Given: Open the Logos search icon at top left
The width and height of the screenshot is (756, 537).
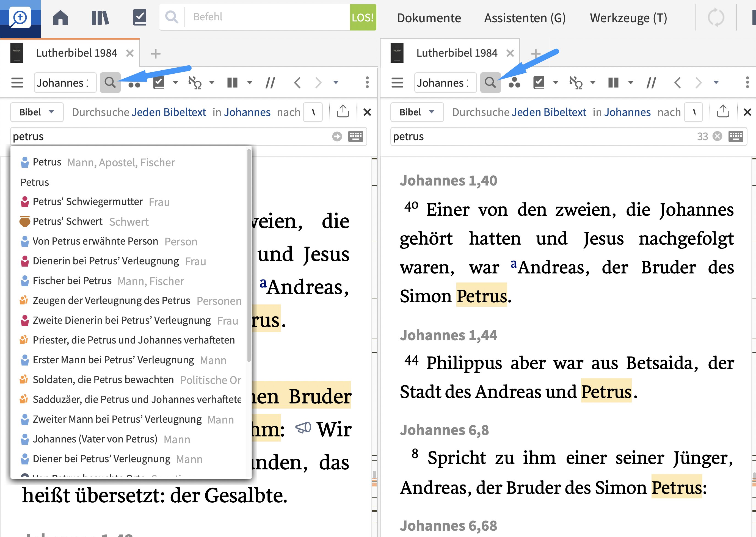Looking at the screenshot, I should click(20, 18).
